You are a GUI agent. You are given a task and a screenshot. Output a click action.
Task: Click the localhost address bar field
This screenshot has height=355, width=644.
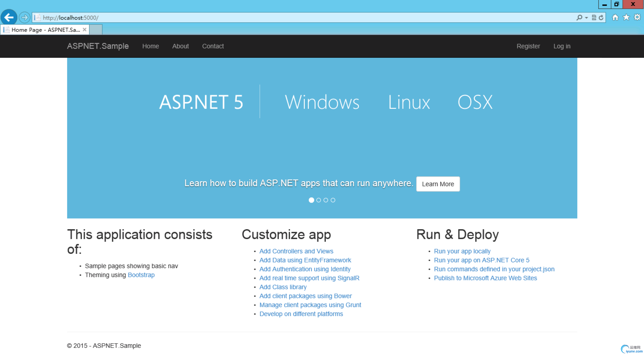pos(300,17)
